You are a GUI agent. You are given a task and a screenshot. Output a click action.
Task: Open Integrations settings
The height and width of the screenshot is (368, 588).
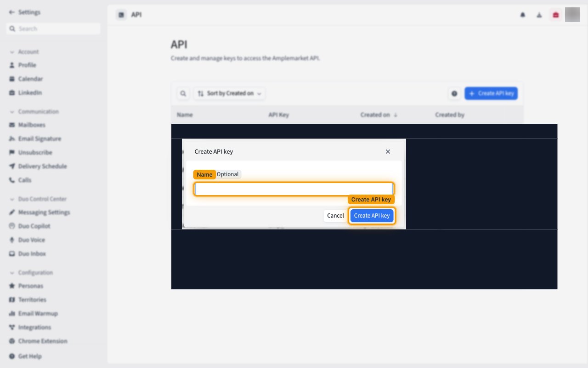[x=34, y=328]
